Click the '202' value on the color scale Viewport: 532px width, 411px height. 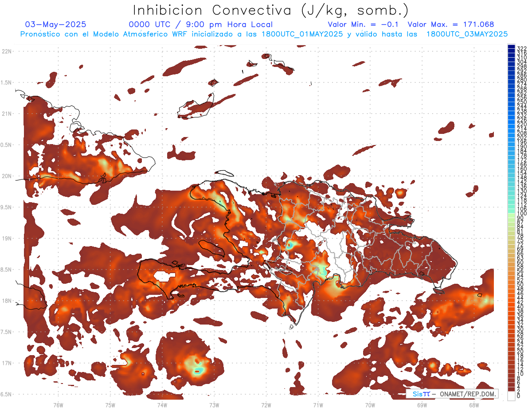pyautogui.click(x=522, y=138)
